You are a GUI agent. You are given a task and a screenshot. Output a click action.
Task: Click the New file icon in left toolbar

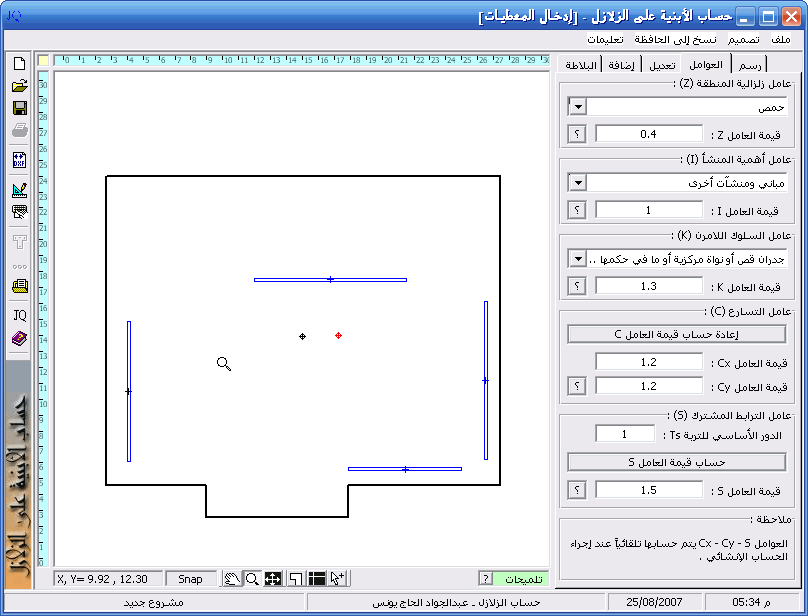[x=19, y=63]
